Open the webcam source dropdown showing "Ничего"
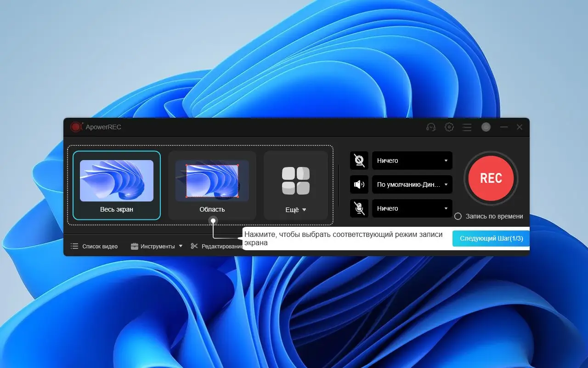This screenshot has height=368, width=588. (412, 161)
